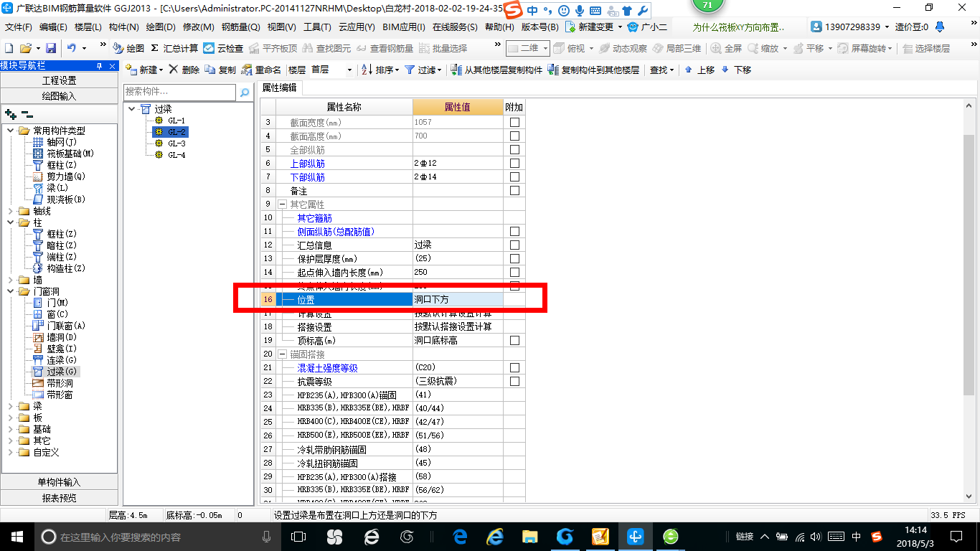
Task: Click the 报表预览 module button
Action: (x=59, y=497)
